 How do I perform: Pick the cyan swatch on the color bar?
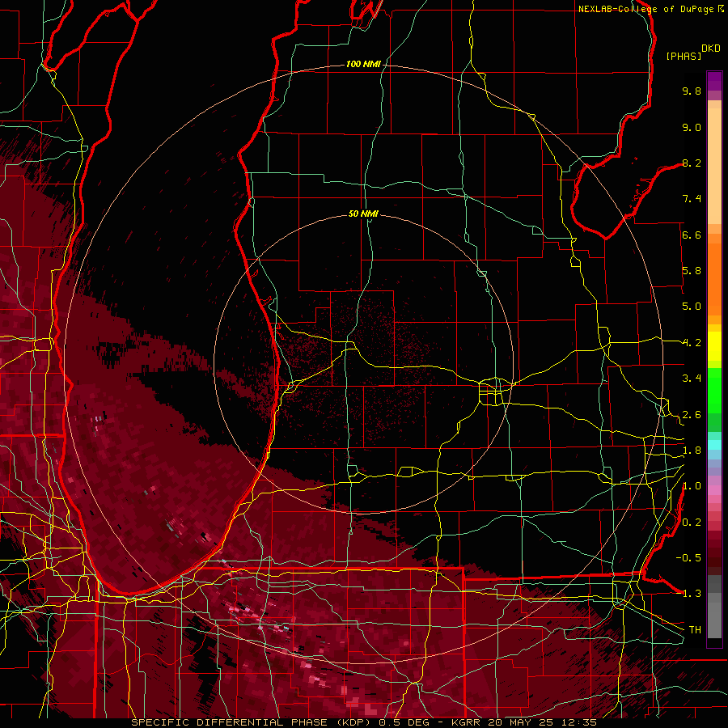(x=714, y=445)
